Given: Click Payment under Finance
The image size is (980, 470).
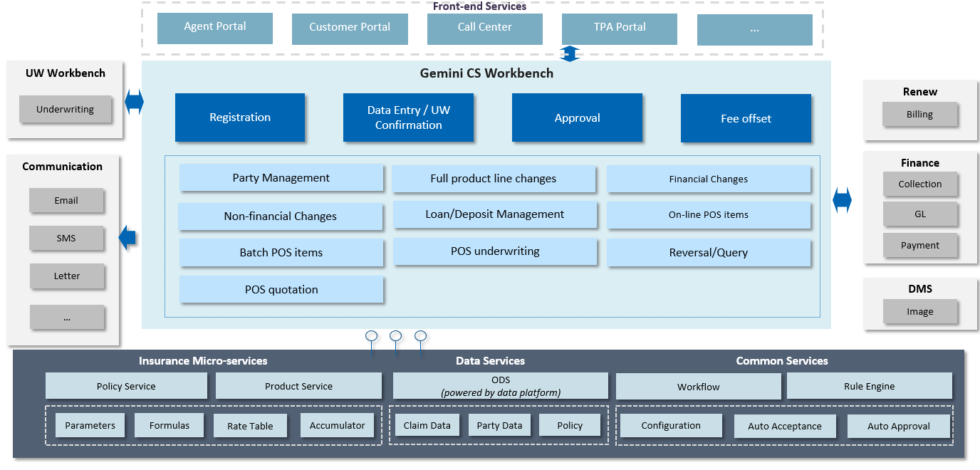Looking at the screenshot, I should pyautogui.click(x=920, y=246).
